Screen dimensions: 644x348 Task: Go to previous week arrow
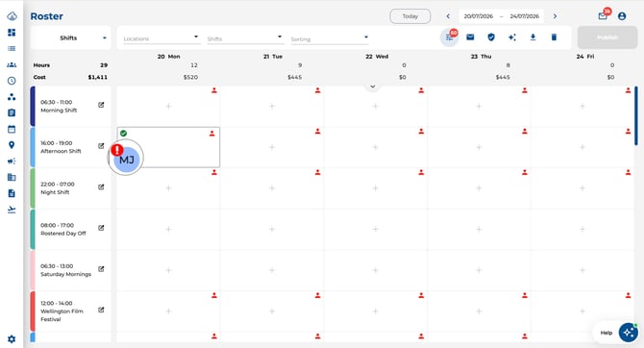448,16
